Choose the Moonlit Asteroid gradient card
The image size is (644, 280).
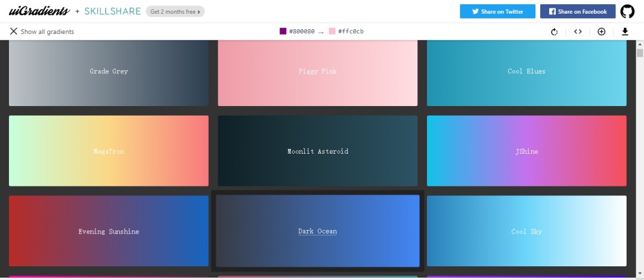click(317, 151)
